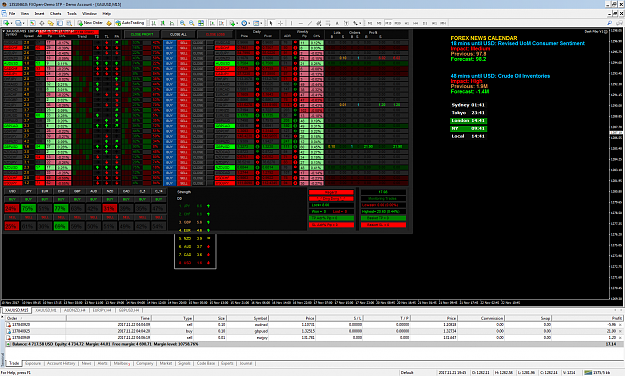Screen dimensions: 625x376
Task: Click the CLOSE PROFIT dashboard button
Action: (142, 35)
